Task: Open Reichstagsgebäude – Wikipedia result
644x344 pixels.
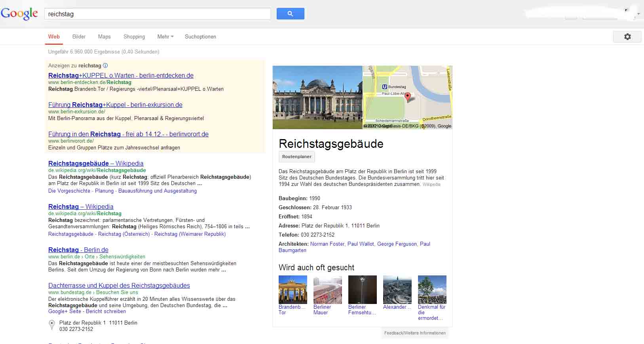Action: (96, 163)
